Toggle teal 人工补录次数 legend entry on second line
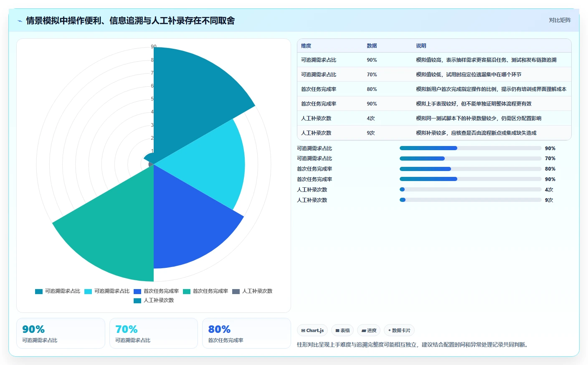The image size is (588, 365). [x=154, y=300]
